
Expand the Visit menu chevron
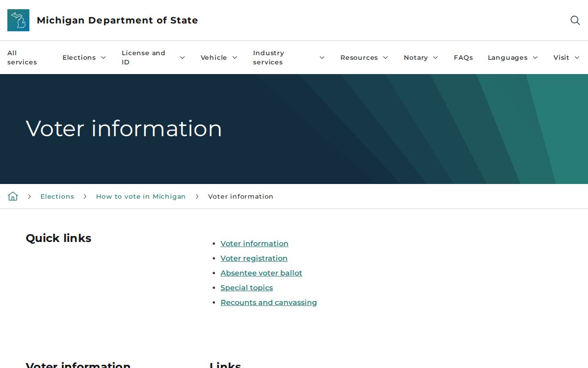(577, 57)
